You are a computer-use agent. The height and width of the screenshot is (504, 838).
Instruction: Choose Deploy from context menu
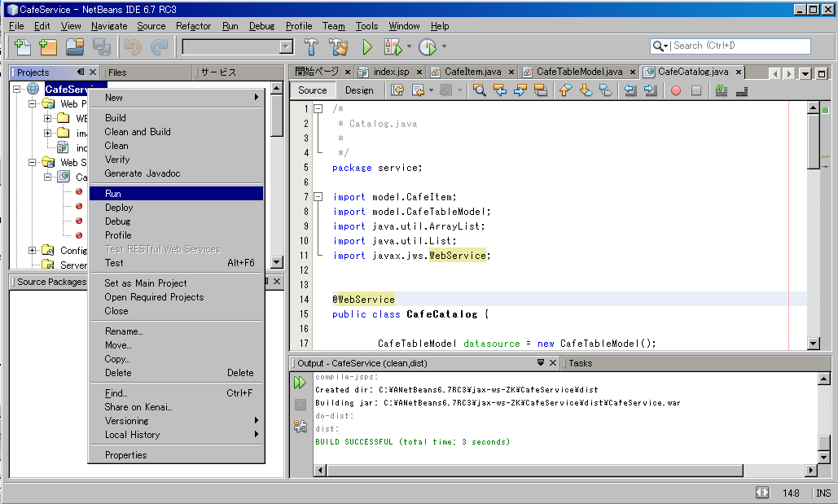(177, 208)
